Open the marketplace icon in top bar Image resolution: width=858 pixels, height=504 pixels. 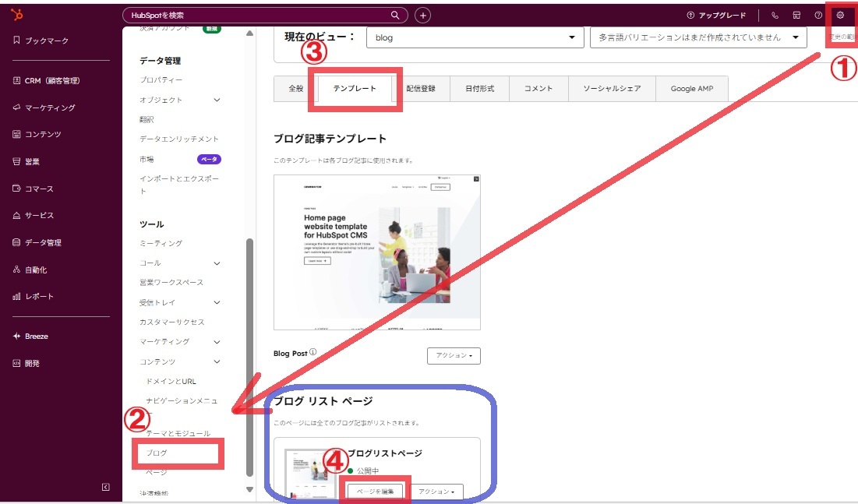point(796,15)
